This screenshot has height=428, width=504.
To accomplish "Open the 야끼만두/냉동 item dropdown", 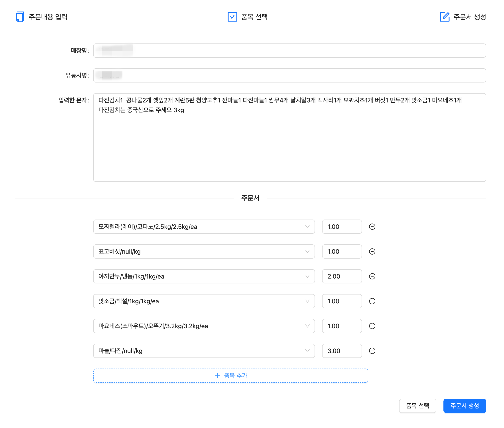I will [204, 276].
